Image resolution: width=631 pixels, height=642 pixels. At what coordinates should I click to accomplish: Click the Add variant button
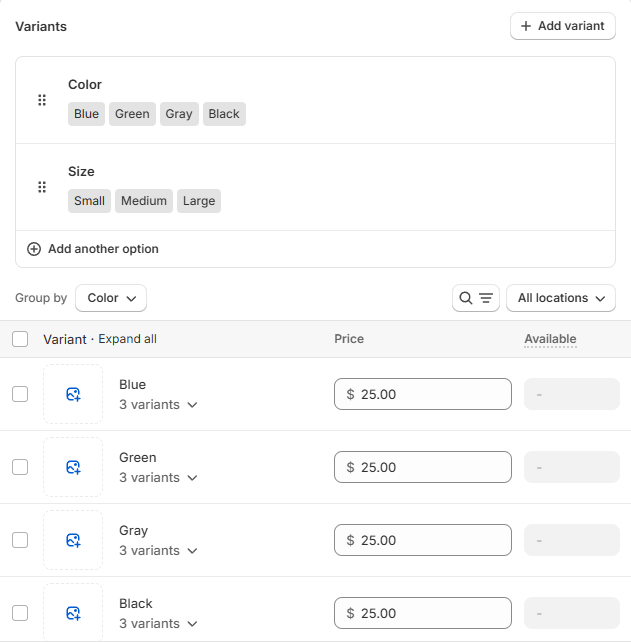563,26
